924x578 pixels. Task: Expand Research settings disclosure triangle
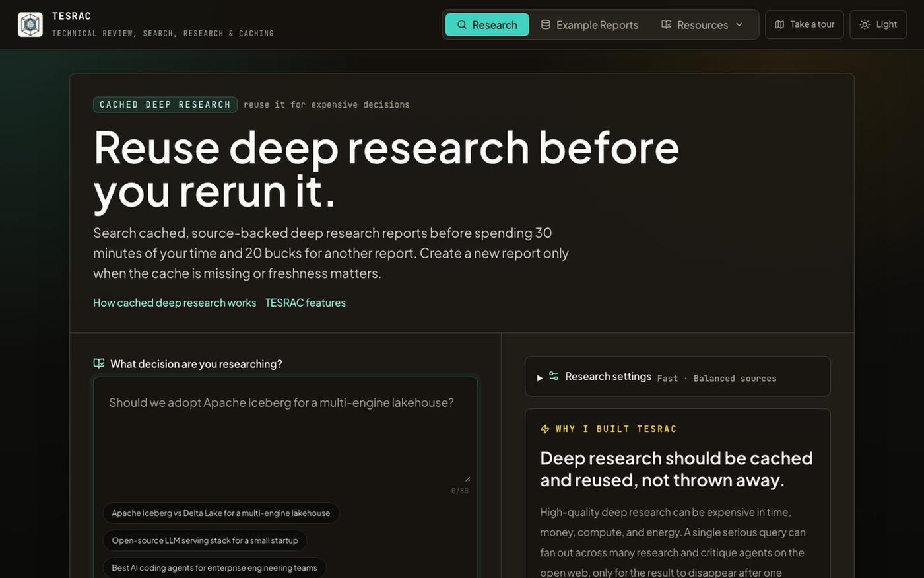(540, 378)
